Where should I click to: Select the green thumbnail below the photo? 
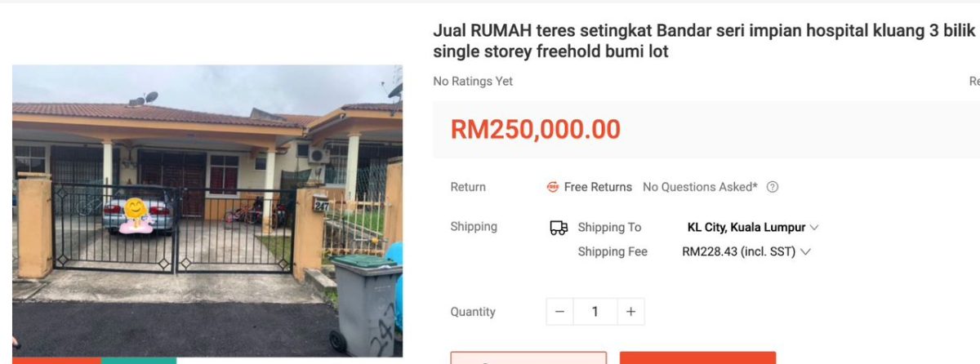139,361
